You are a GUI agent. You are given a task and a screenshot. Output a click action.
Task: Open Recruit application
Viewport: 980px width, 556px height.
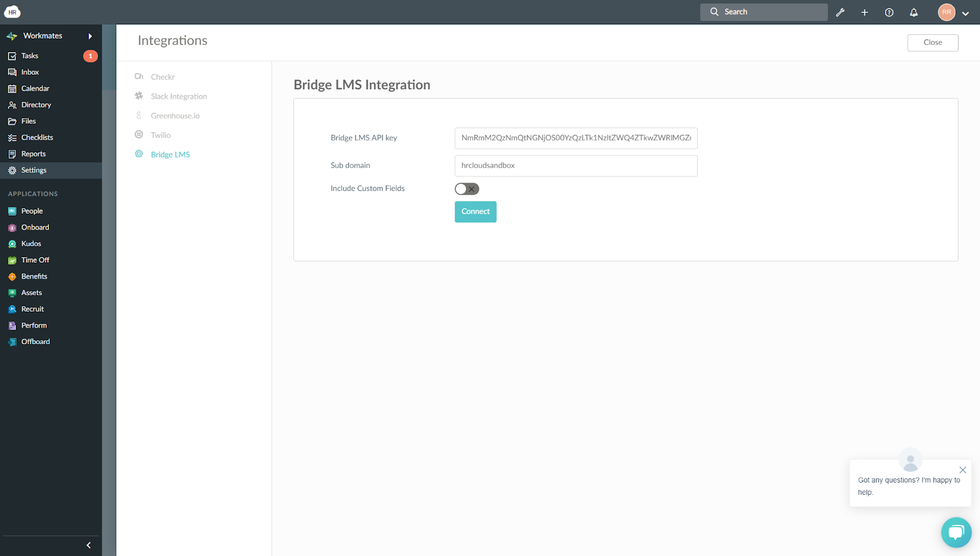pyautogui.click(x=32, y=309)
